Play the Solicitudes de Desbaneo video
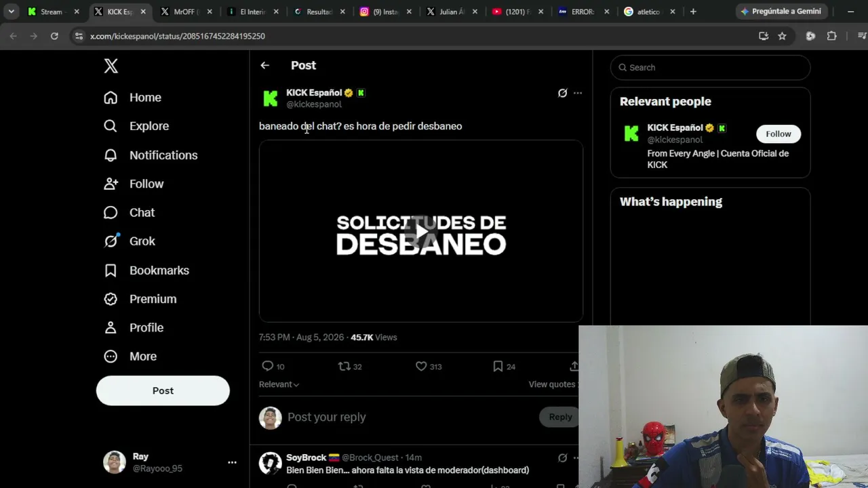Image resolution: width=868 pixels, height=488 pixels. pyautogui.click(x=421, y=231)
